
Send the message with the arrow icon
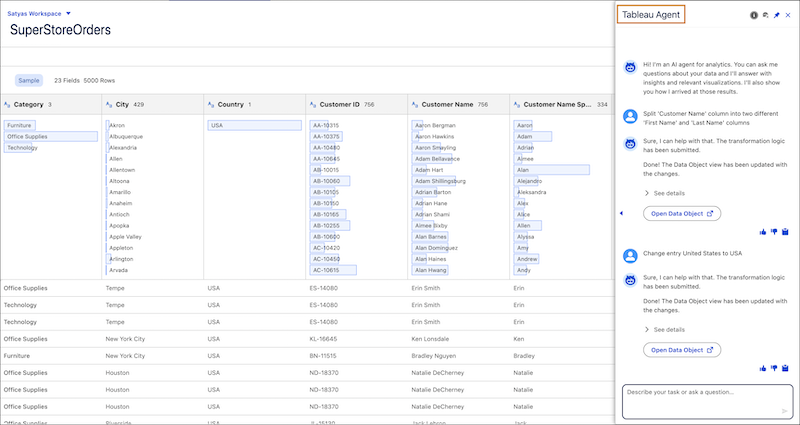pos(785,411)
